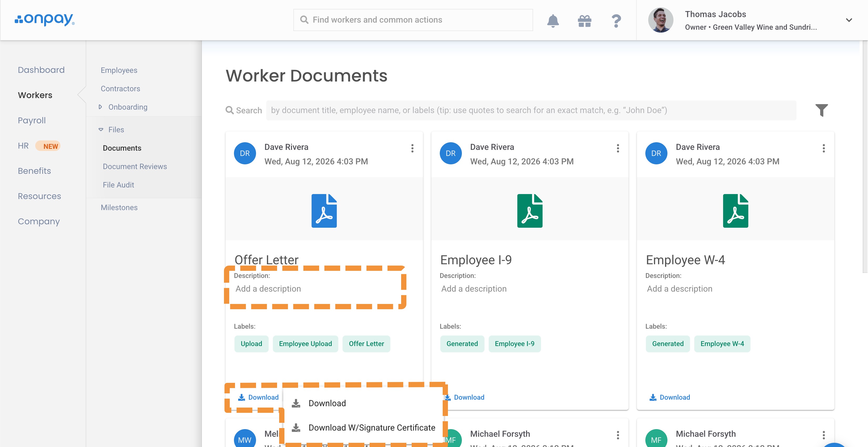Screen dimensions: 868x447
Task: Click the Offer Letter document title
Action: click(266, 260)
